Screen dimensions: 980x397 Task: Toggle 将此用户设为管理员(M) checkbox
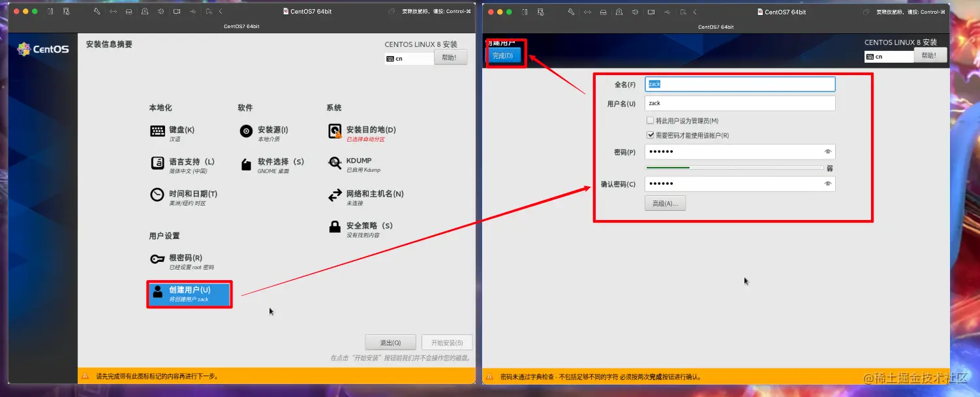(682, 121)
